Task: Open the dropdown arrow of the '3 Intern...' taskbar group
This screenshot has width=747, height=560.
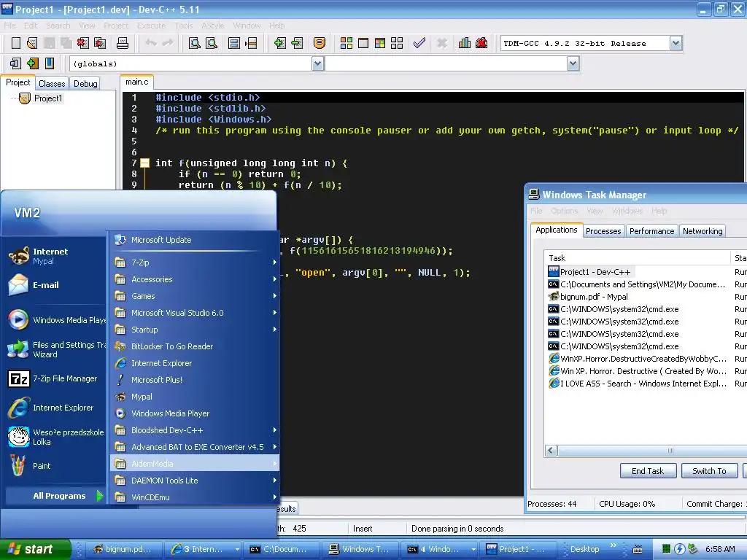Action: pos(237,550)
